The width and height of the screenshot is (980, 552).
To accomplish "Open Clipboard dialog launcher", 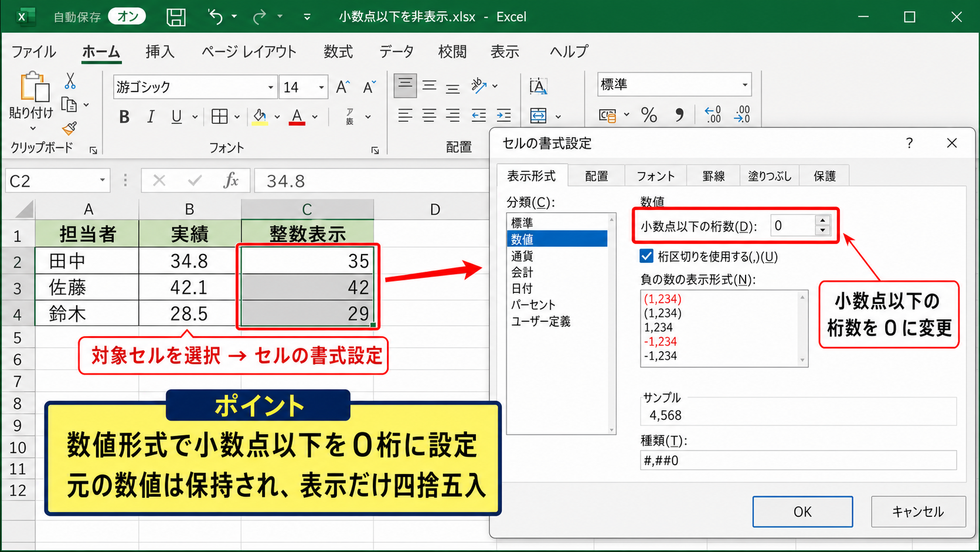I will (x=93, y=151).
